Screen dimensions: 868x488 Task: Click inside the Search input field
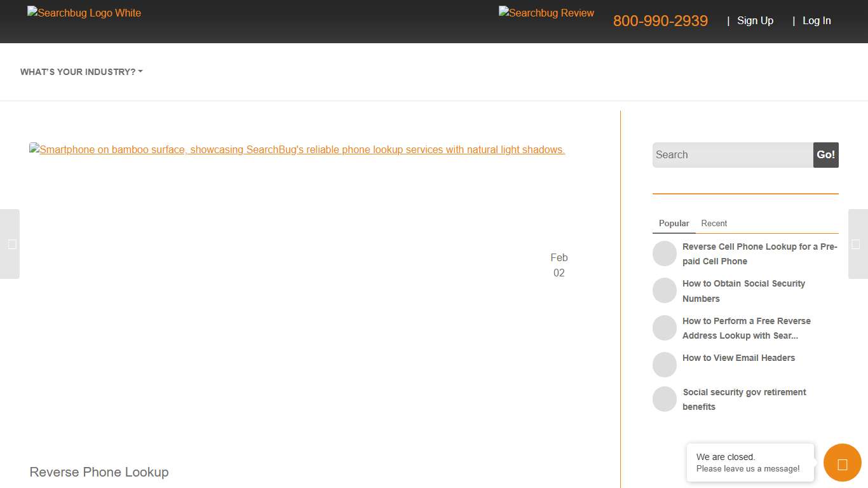pos(731,154)
